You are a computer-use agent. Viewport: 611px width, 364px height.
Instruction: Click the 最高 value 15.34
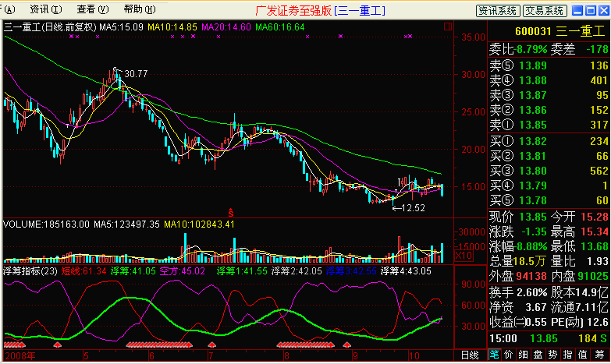(x=595, y=231)
